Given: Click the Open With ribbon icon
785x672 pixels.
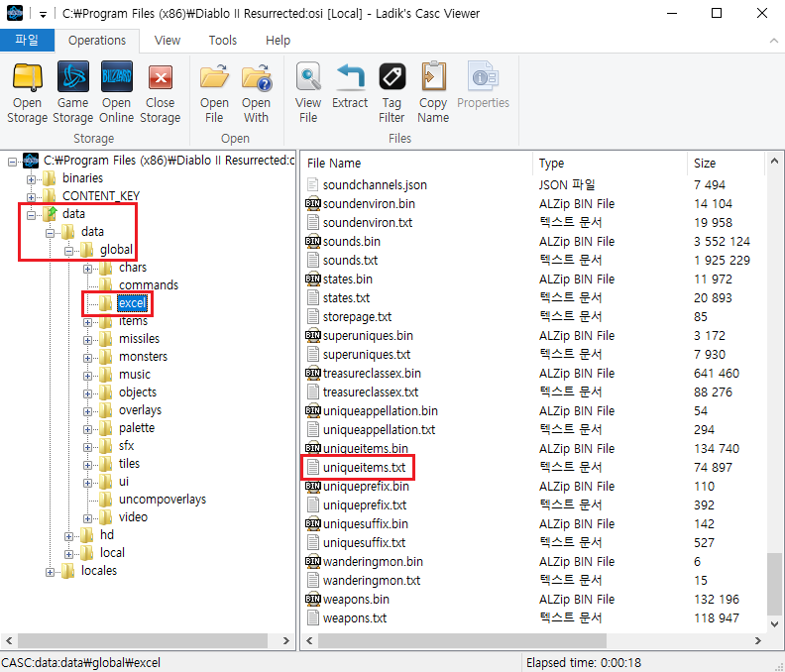Looking at the screenshot, I should pos(257,77).
